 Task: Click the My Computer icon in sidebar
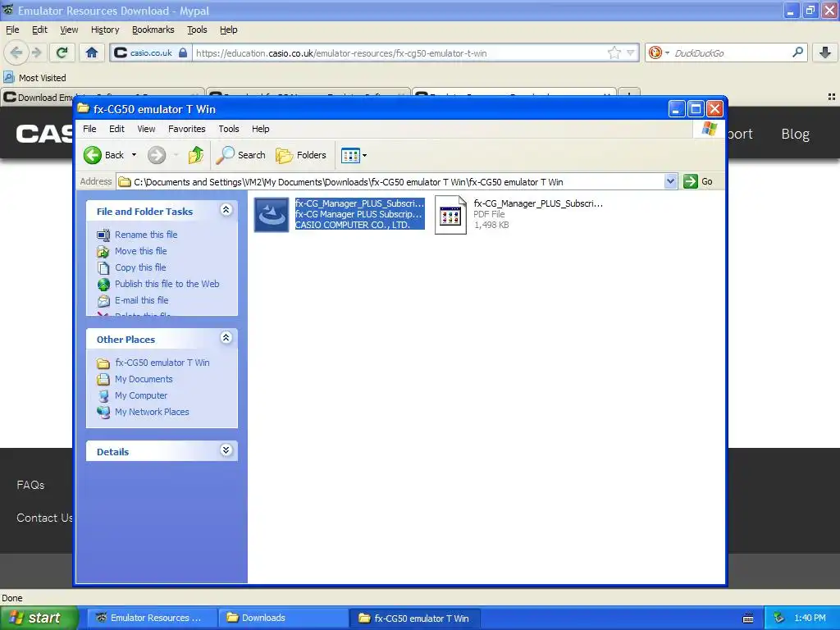pyautogui.click(x=103, y=396)
